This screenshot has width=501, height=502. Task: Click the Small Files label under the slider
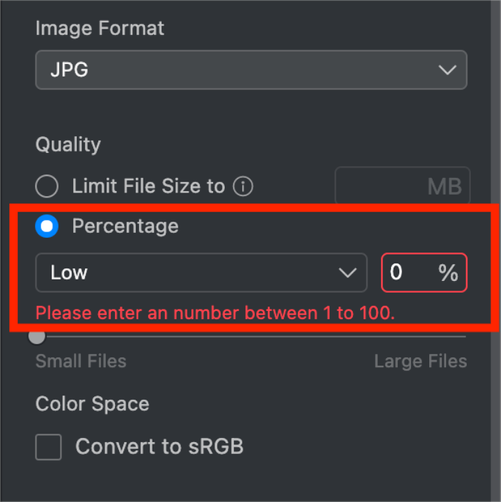click(x=81, y=361)
